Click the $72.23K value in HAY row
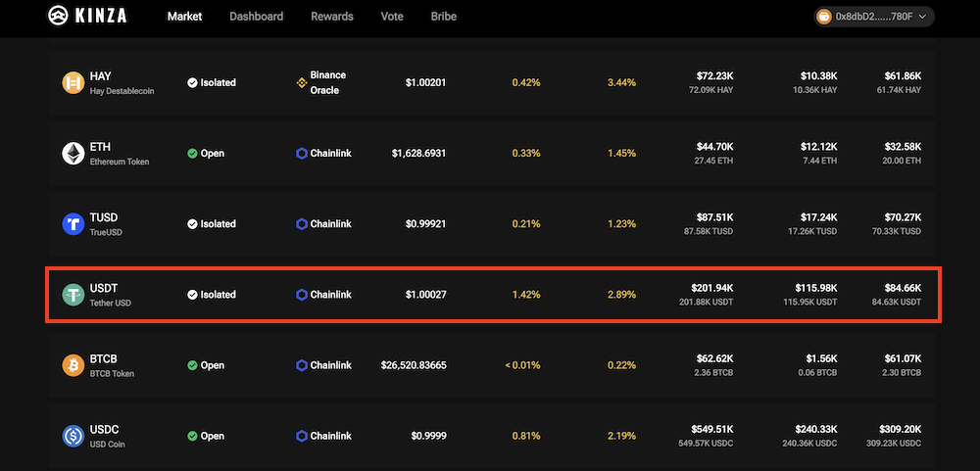Viewport: 980px width, 471px height. 715,76
